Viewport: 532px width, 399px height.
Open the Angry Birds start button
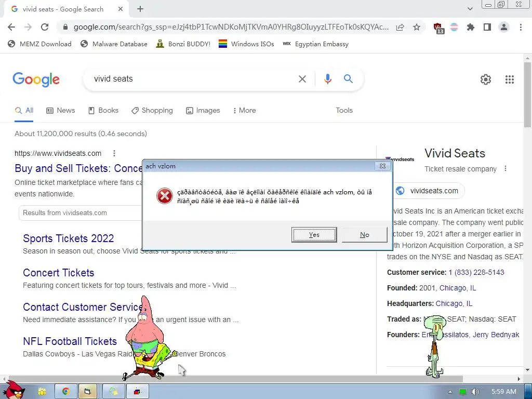click(14, 390)
